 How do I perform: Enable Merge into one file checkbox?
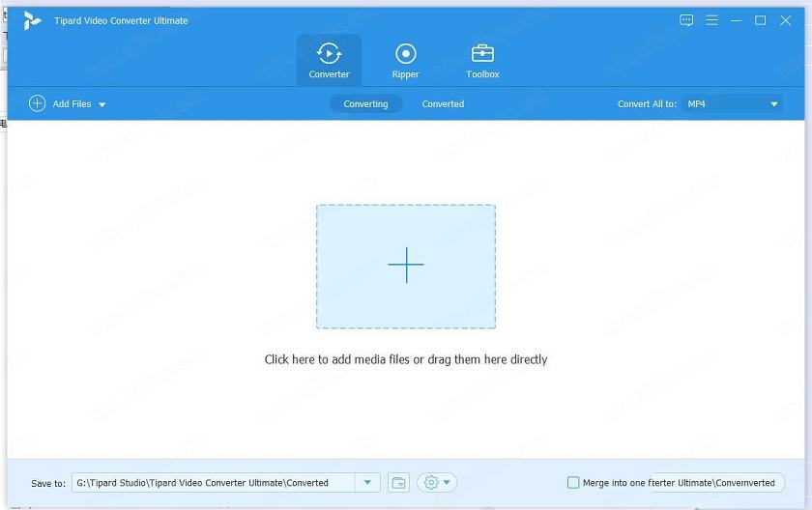point(573,483)
